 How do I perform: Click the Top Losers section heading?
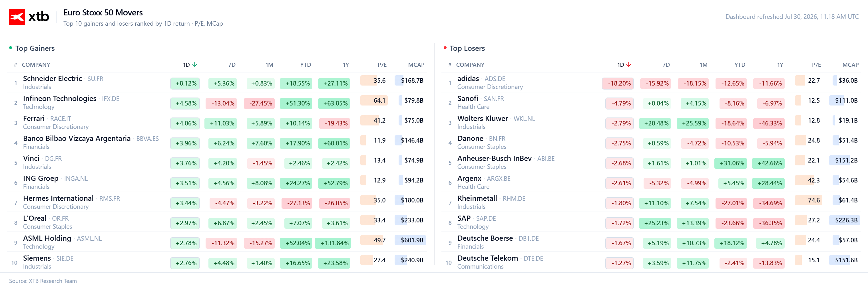[x=467, y=48]
